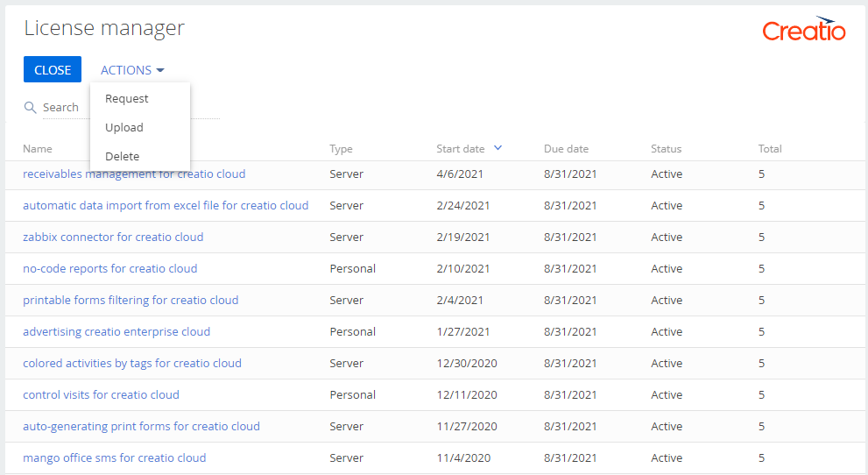The height and width of the screenshot is (475, 868).
Task: Open printable forms filtering for creatio cloud
Action: tap(131, 300)
